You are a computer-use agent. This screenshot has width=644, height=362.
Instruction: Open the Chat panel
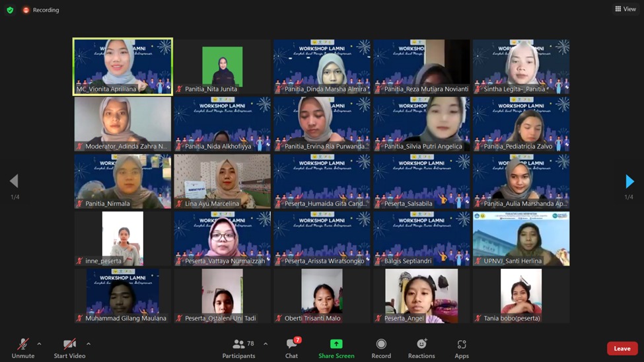pyautogui.click(x=291, y=348)
